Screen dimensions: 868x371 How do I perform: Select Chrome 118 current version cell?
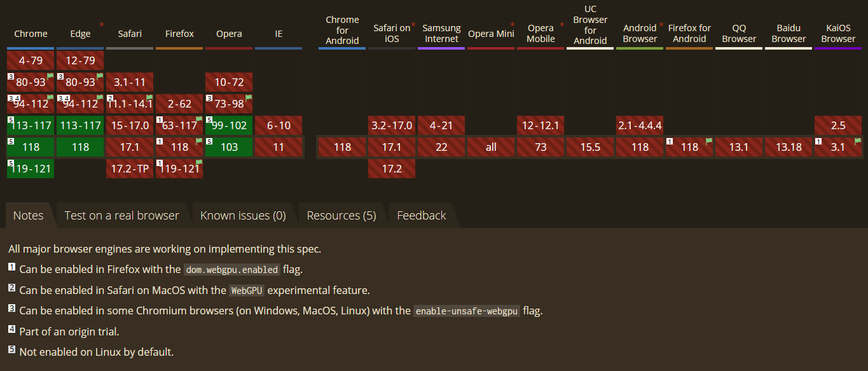(31, 147)
